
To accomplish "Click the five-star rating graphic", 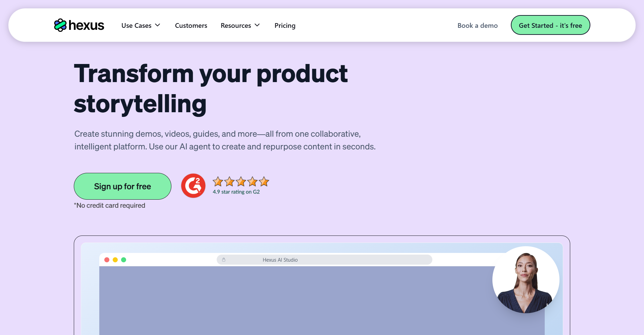I will pos(241,182).
